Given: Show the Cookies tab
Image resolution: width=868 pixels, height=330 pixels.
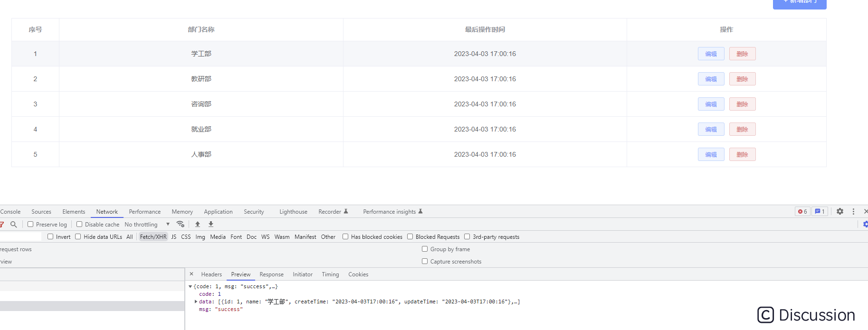Looking at the screenshot, I should click(358, 274).
